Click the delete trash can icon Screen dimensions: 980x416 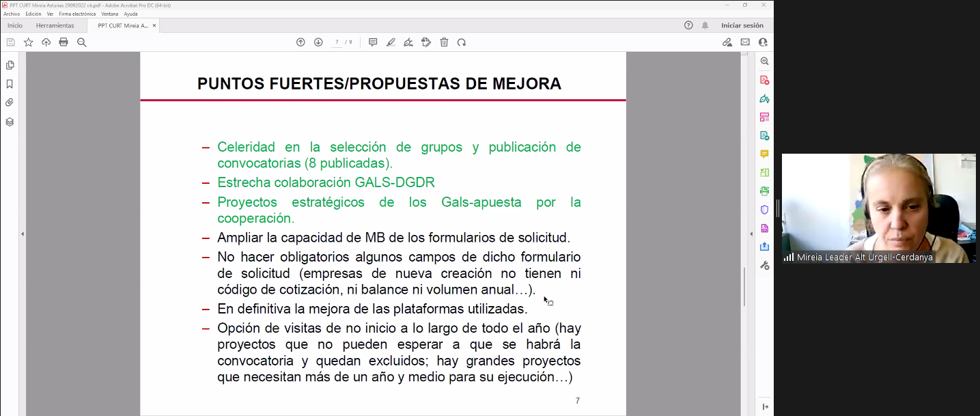tap(444, 42)
